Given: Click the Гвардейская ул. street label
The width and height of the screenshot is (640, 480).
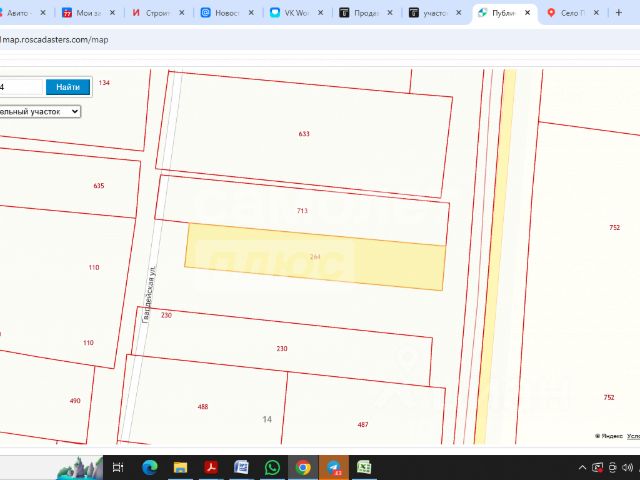Looking at the screenshot, I should [x=149, y=294].
